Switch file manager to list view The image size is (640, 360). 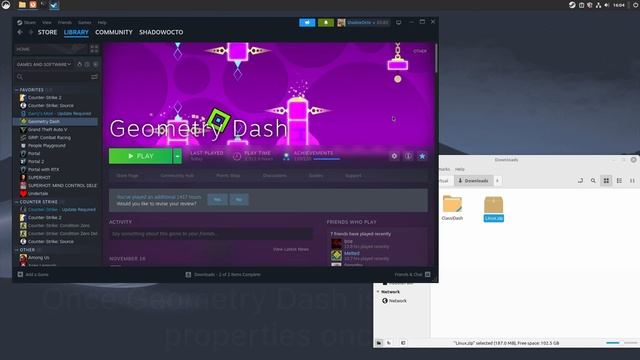619,181
